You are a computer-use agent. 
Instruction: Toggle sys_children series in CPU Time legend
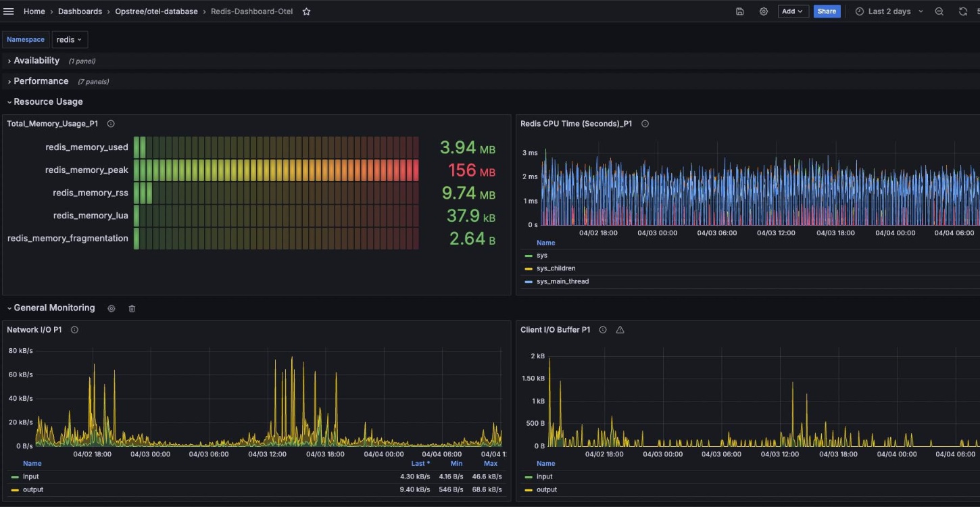(x=556, y=268)
